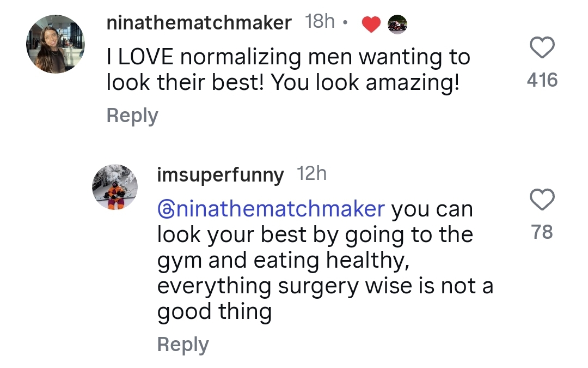Viewport: 588px width, 368px height.
Task: Click the red creator-liked heart icon
Action: [371, 25]
